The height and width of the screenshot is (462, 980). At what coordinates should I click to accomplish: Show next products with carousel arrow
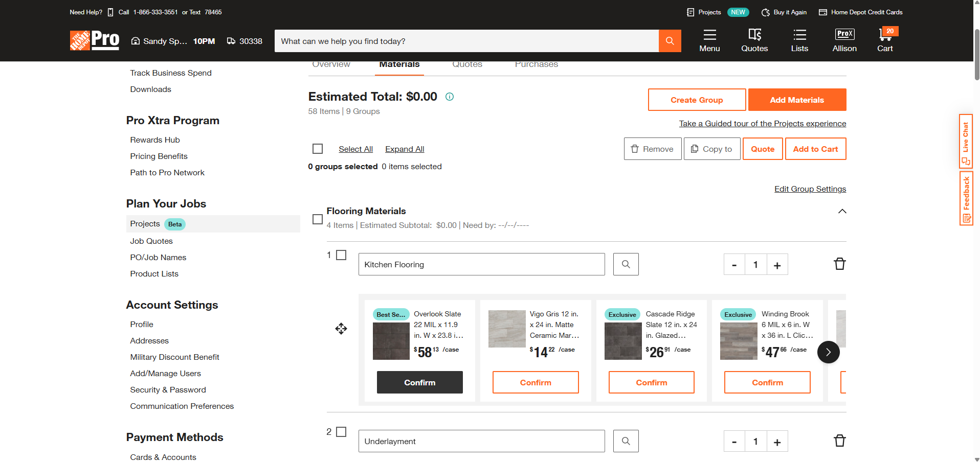(x=828, y=352)
